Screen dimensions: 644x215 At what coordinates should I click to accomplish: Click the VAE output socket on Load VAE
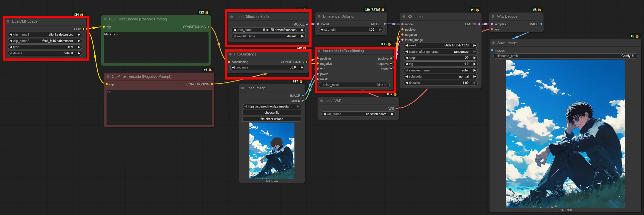coord(397,109)
